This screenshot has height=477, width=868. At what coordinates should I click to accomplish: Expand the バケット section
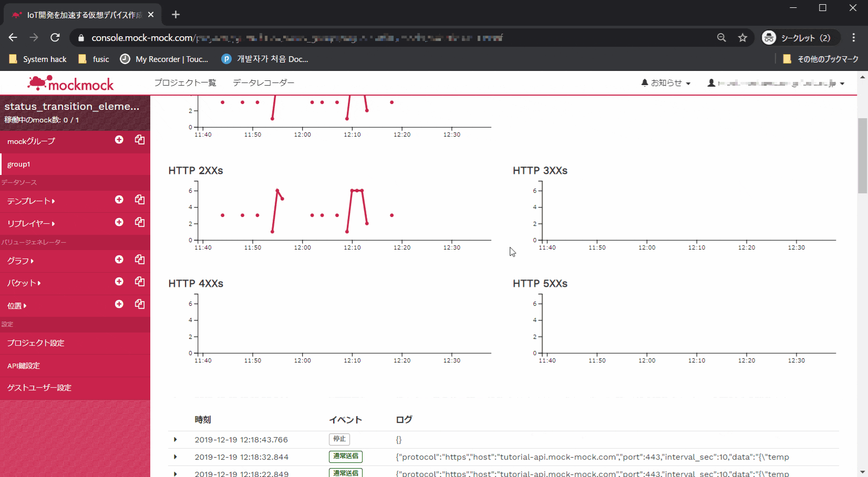(x=24, y=283)
